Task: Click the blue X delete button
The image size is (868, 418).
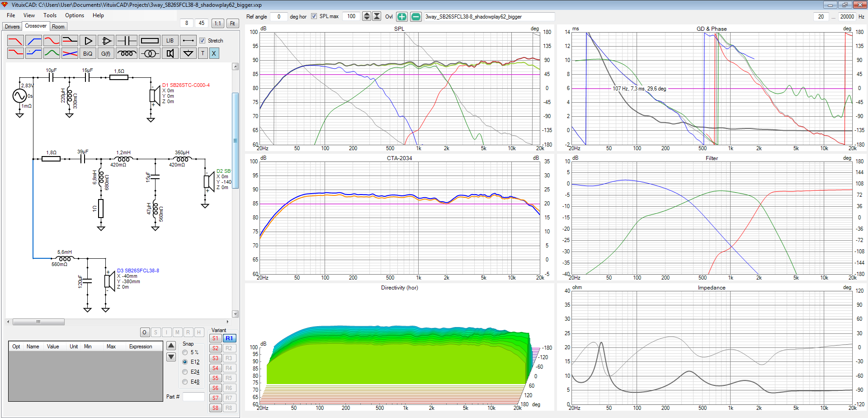Action: point(214,53)
